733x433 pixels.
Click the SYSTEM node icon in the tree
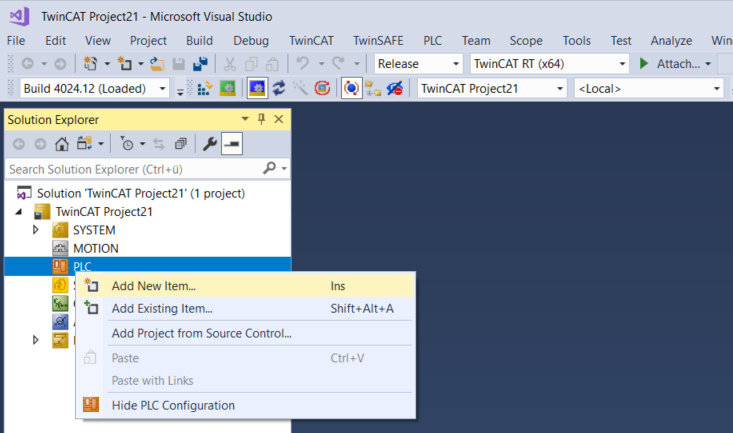click(60, 230)
